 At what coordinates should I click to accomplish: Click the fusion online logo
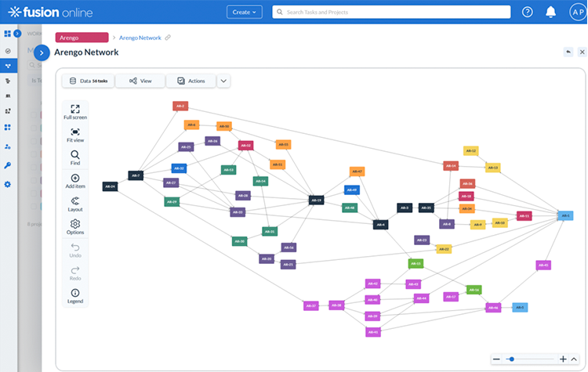tap(51, 12)
